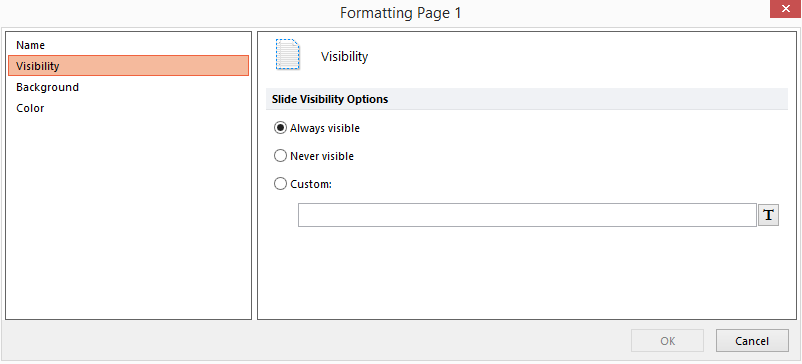Click the Formatting Page 1 title

coord(400,13)
